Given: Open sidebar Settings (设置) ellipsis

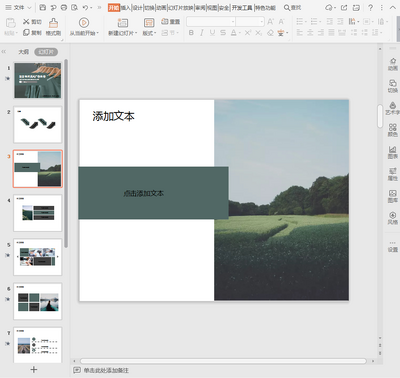Looking at the screenshot, I should [x=393, y=246].
